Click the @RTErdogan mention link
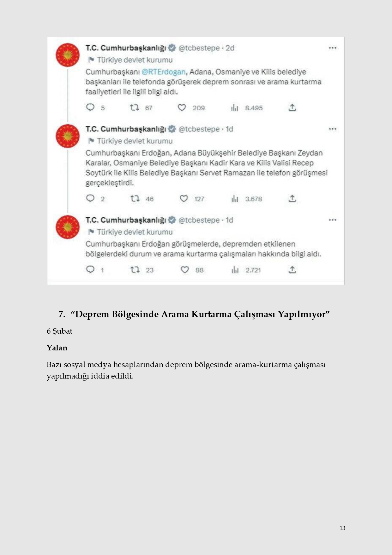This screenshot has height=555, width=392. point(164,72)
